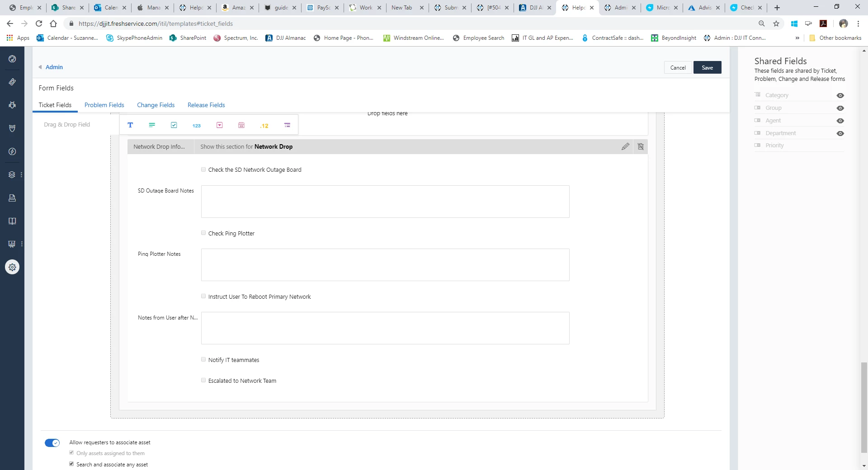Delete the Network Drop section

click(x=641, y=146)
